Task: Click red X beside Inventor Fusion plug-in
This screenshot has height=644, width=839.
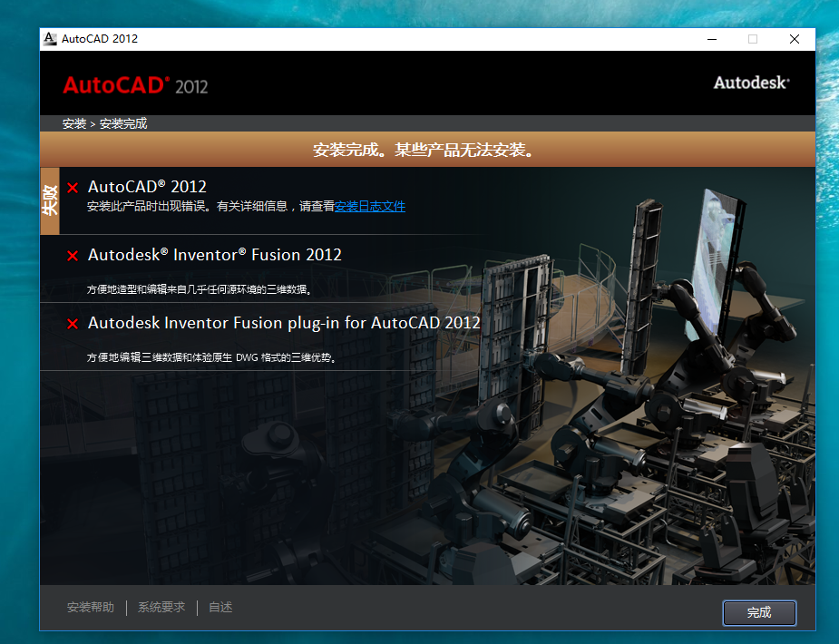Action: pos(73,324)
